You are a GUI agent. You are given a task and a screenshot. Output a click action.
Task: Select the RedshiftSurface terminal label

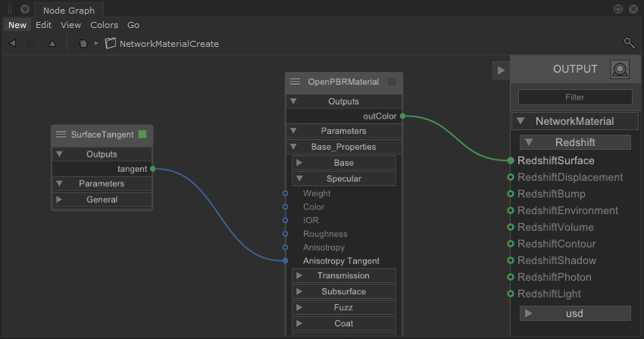[x=555, y=160]
